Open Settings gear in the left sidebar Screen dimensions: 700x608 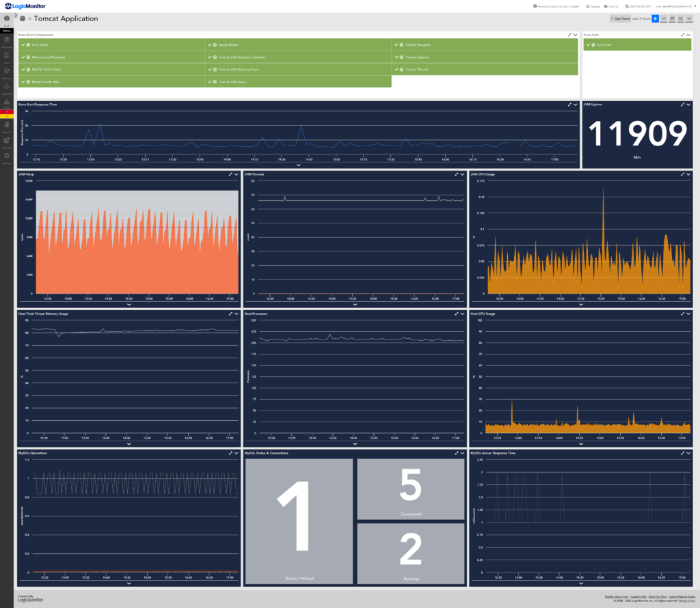coord(7,157)
